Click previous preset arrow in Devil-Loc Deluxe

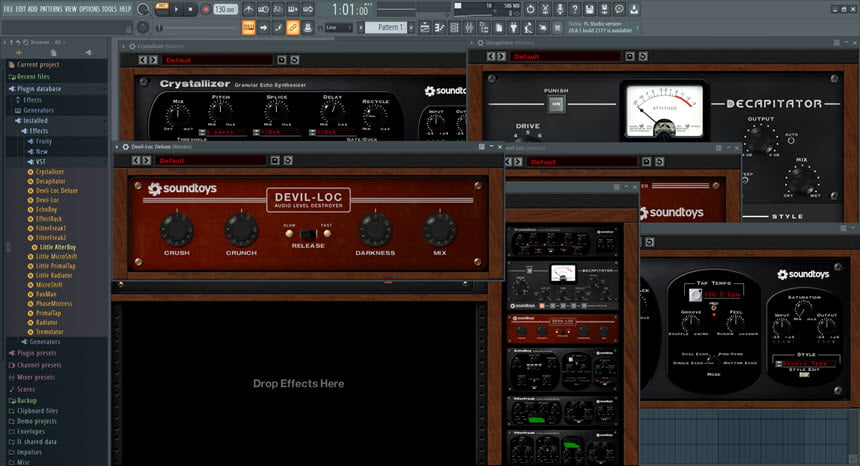coord(136,161)
